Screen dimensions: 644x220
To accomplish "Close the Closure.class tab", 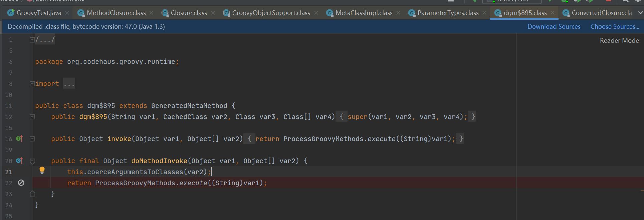I will pyautogui.click(x=213, y=13).
